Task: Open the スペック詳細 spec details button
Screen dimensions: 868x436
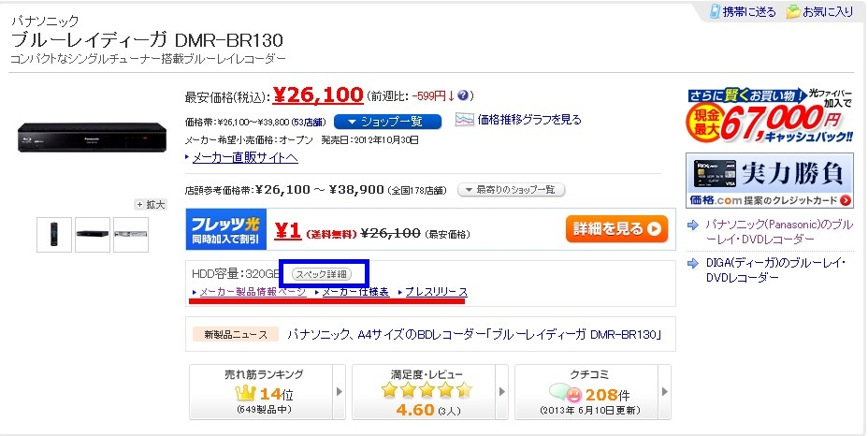Action: click(319, 274)
